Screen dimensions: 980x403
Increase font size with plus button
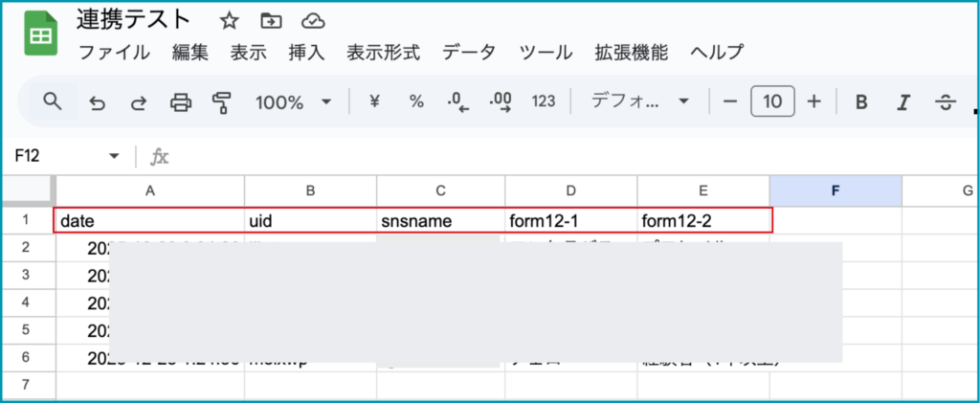click(813, 101)
